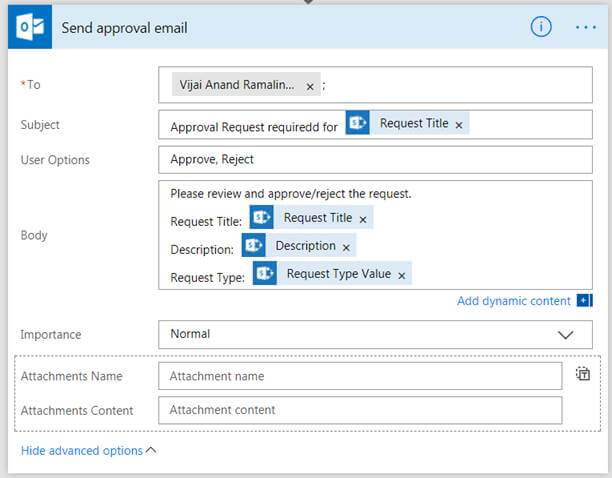Click the Send approval email title

point(124,27)
